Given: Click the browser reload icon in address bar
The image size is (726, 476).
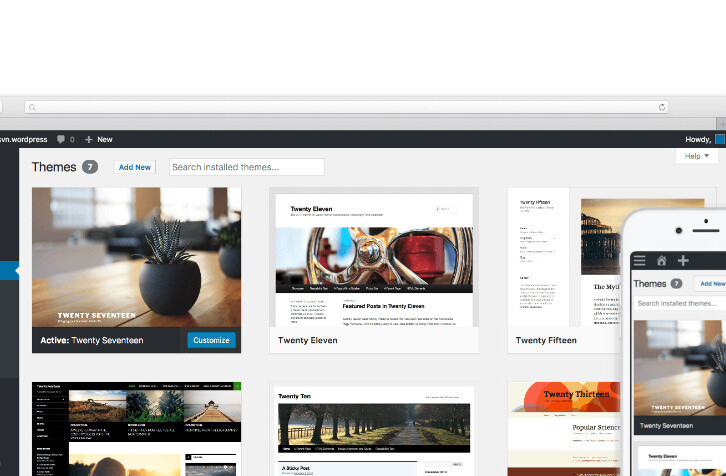Looking at the screenshot, I should coord(662,107).
